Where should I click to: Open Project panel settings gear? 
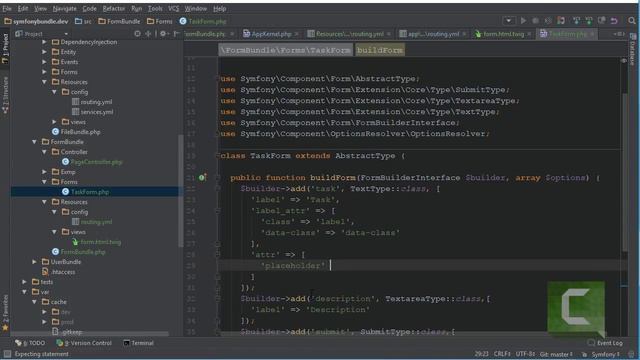click(x=163, y=34)
